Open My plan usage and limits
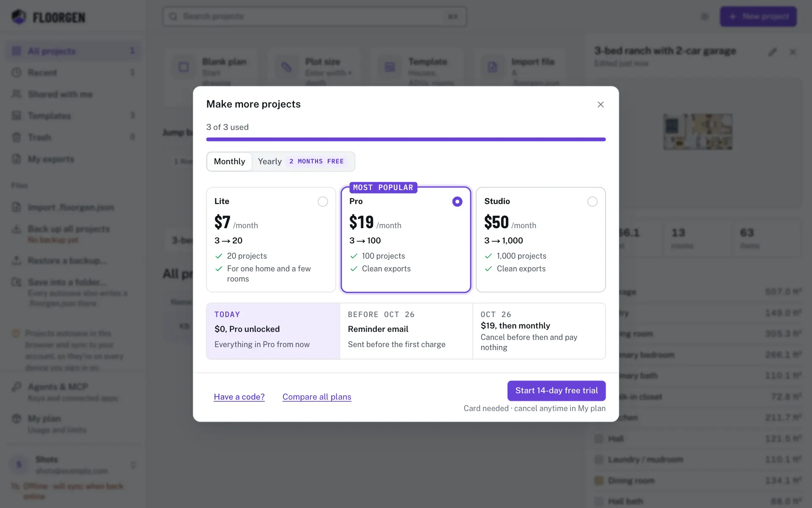 (73, 424)
